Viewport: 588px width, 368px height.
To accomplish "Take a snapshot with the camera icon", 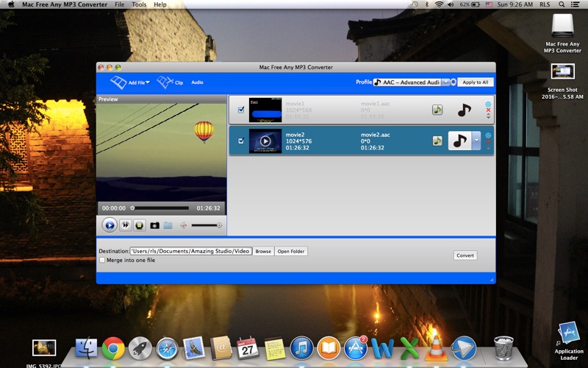I will click(154, 225).
